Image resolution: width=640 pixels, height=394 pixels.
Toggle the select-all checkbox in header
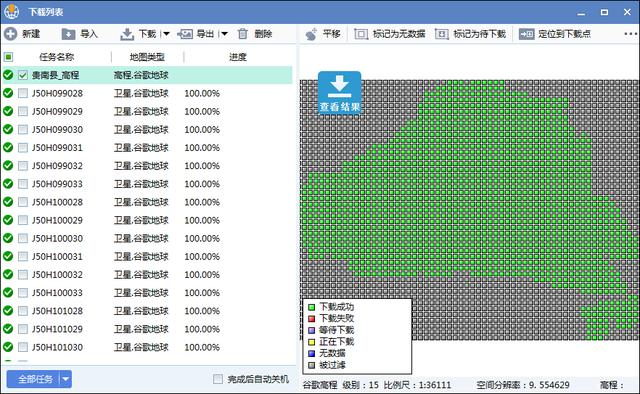pyautogui.click(x=8, y=57)
